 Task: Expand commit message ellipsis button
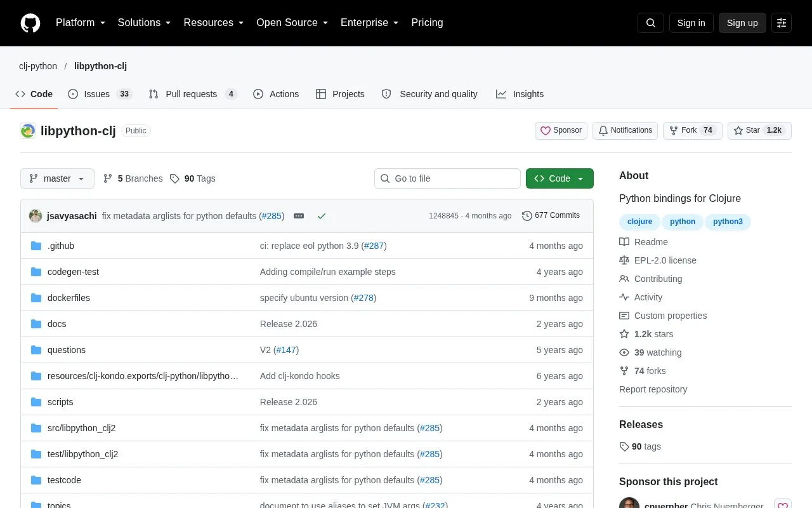click(x=299, y=216)
